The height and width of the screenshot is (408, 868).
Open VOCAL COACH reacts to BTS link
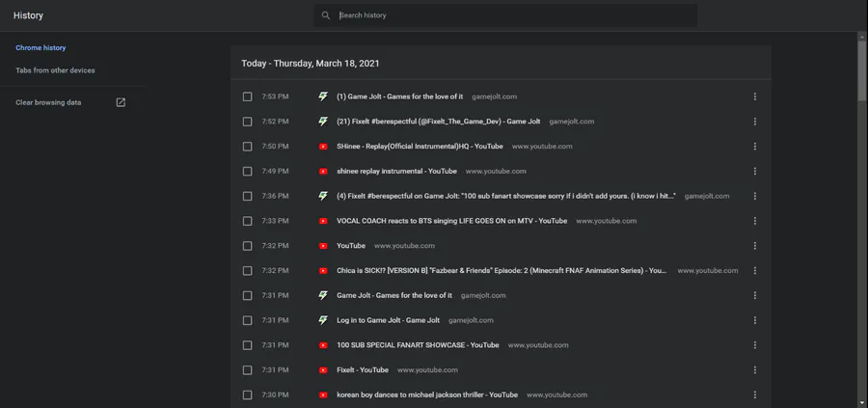(x=451, y=221)
